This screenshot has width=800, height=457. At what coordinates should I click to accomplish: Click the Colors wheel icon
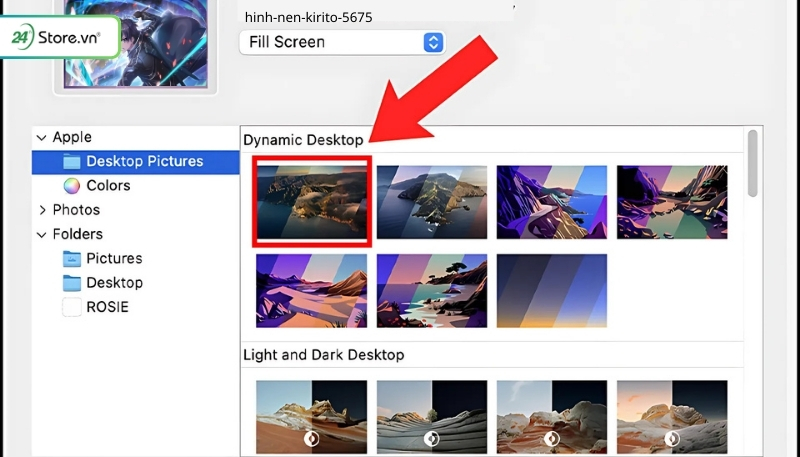tap(71, 186)
